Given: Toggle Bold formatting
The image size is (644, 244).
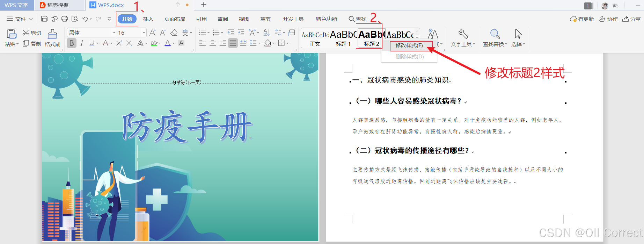Looking at the screenshot, I should (x=72, y=43).
